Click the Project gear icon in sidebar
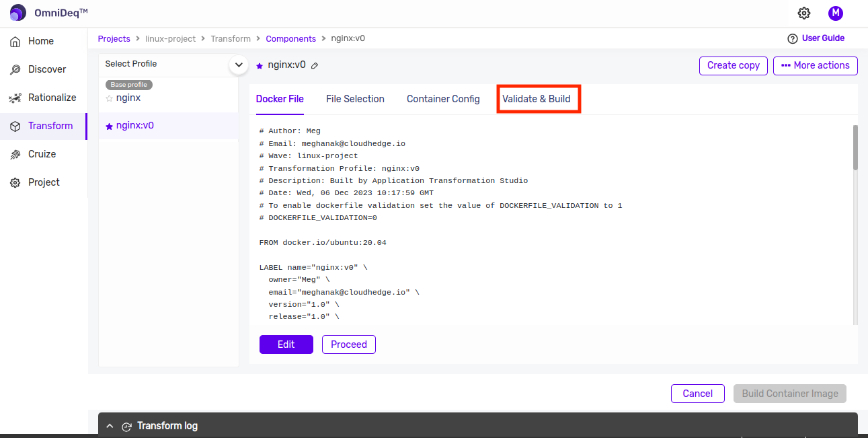868x438 pixels. [15, 183]
